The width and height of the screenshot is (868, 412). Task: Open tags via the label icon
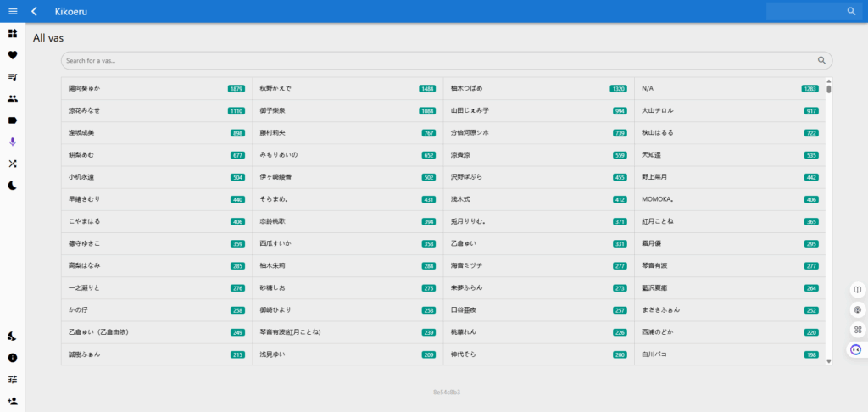13,120
